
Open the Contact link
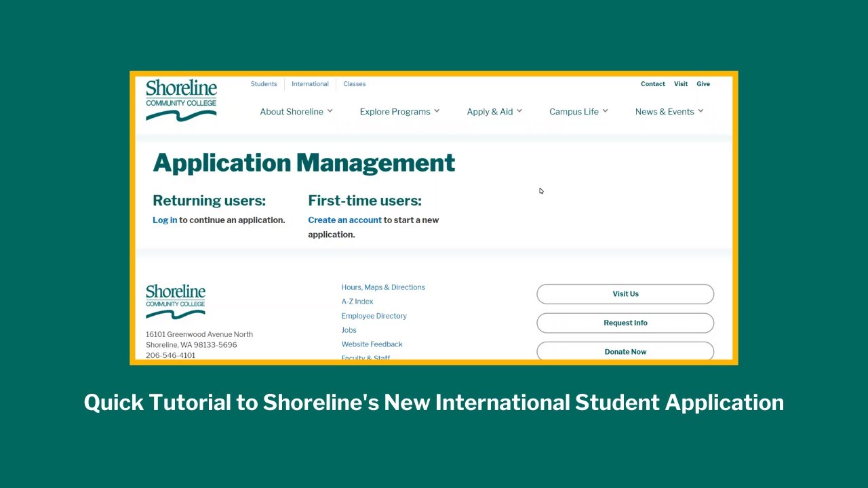pos(652,84)
